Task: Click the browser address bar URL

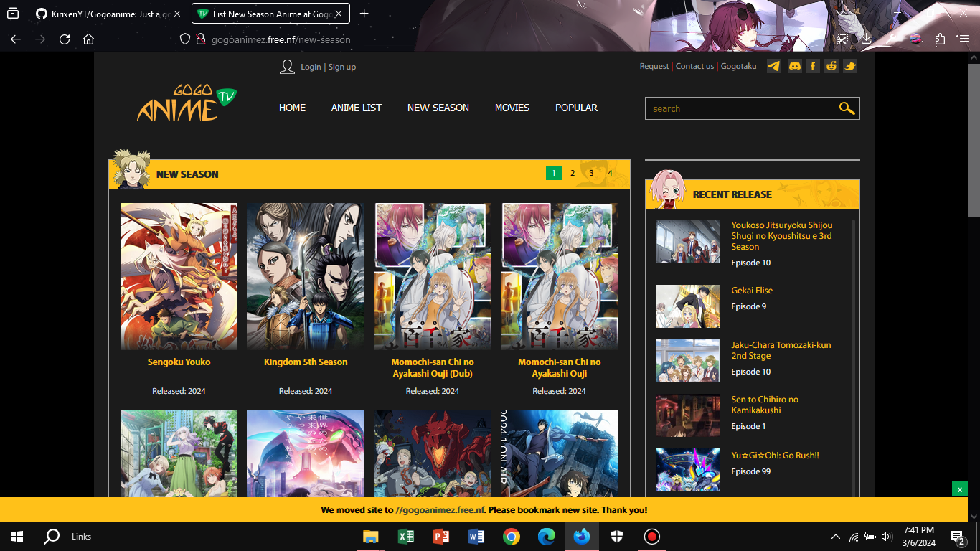Action: point(281,39)
